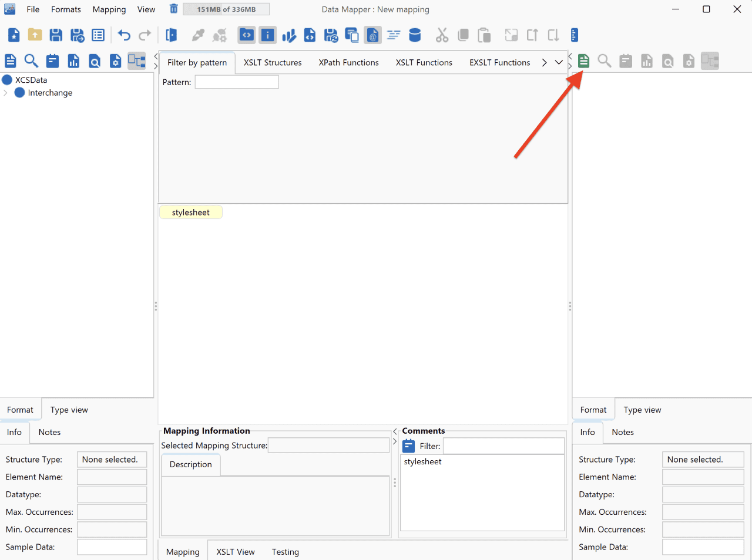The width and height of the screenshot is (752, 560).
Task: Switch to the Testing tab
Action: 286,552
